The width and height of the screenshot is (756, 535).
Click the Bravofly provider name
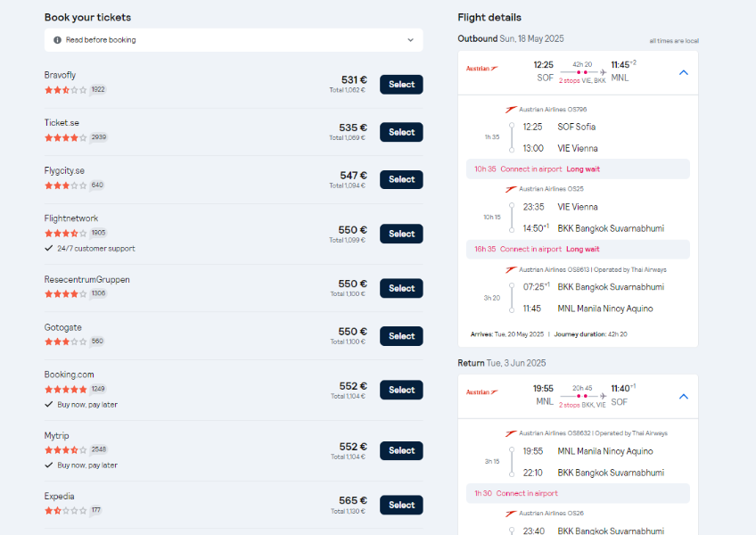coord(60,75)
